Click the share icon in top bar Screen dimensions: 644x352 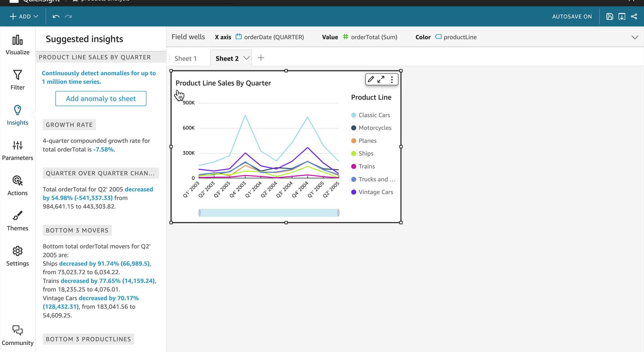pos(634,16)
